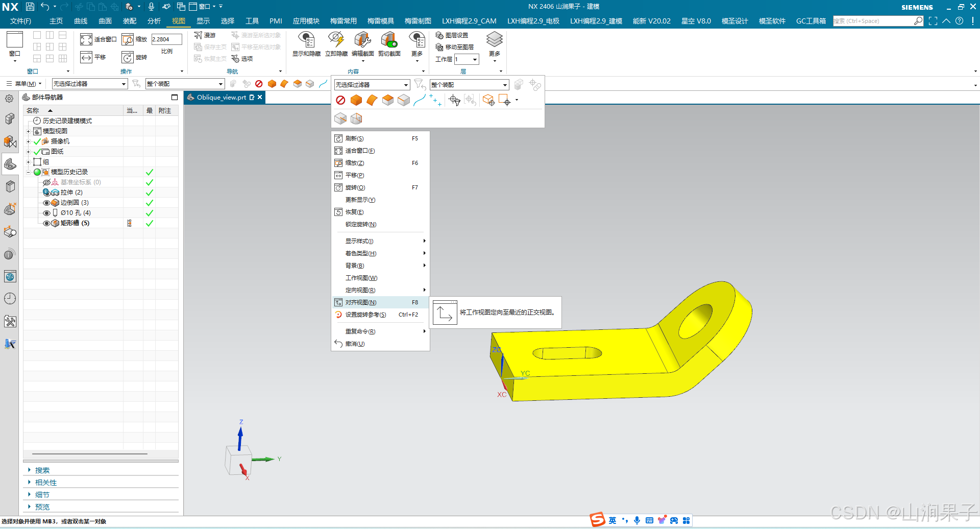Click Move to Layer (移动至图层)
Image resolution: width=980 pixels, height=529 pixels.
(455, 47)
